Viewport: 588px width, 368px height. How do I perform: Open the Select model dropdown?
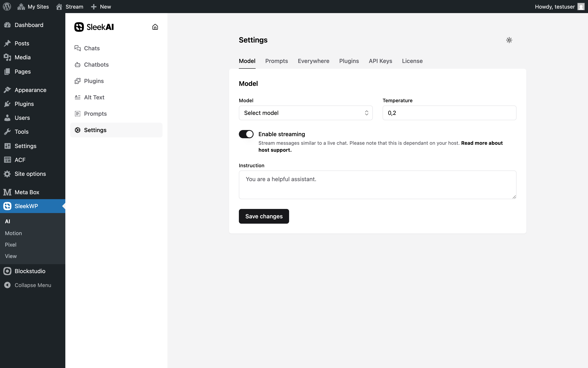pos(306,113)
